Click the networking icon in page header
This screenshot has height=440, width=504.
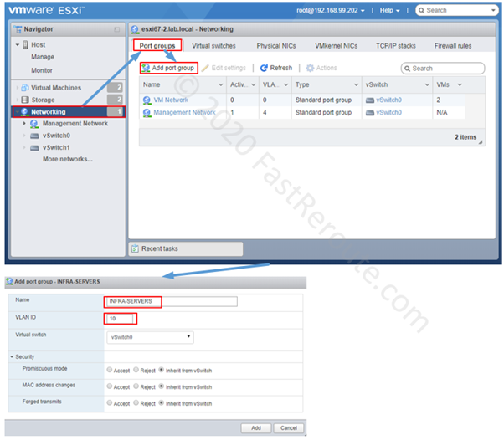coord(135,29)
